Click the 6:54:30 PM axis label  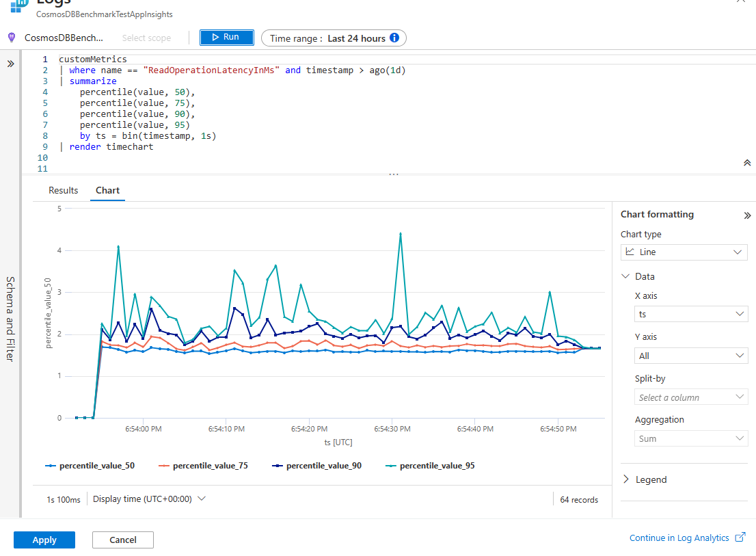point(392,429)
